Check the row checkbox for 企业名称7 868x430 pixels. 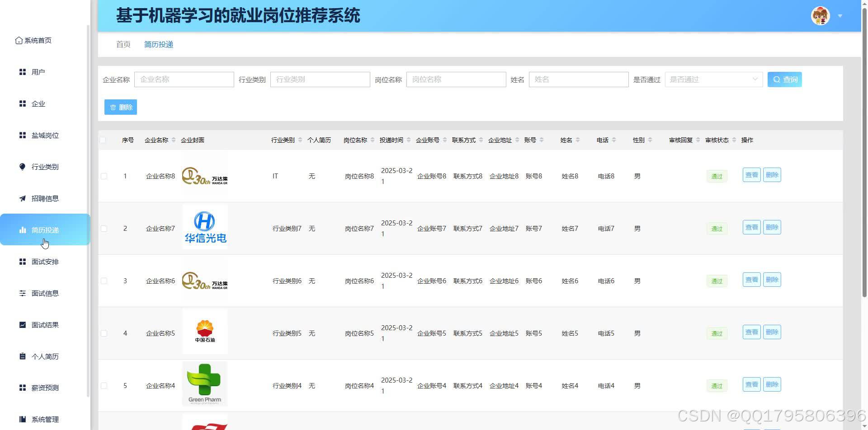(x=104, y=229)
